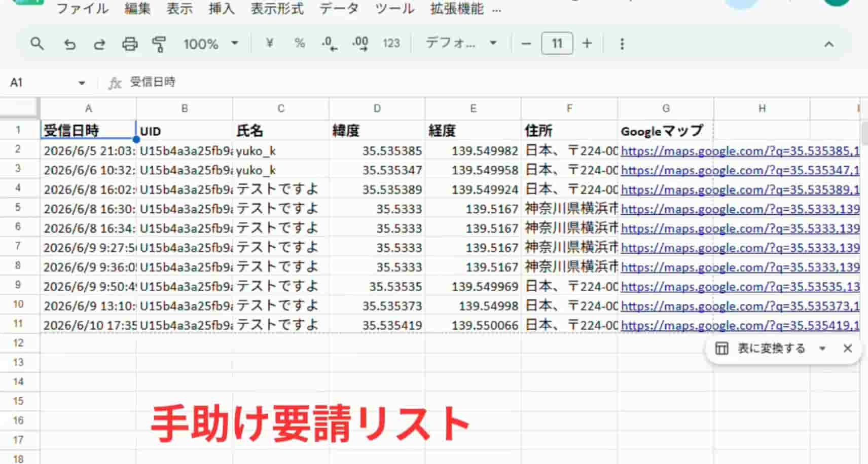Close the 表に変換する suggestion chip
The height and width of the screenshot is (464, 868).
pos(847,349)
